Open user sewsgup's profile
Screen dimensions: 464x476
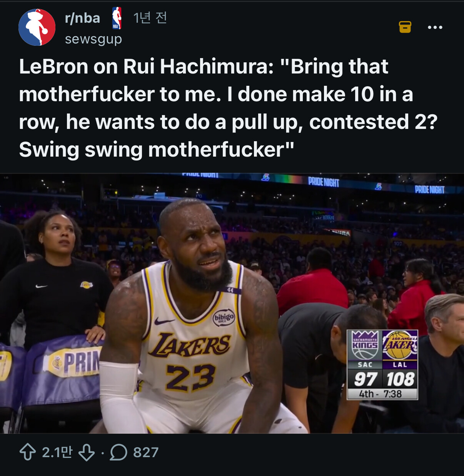click(93, 39)
